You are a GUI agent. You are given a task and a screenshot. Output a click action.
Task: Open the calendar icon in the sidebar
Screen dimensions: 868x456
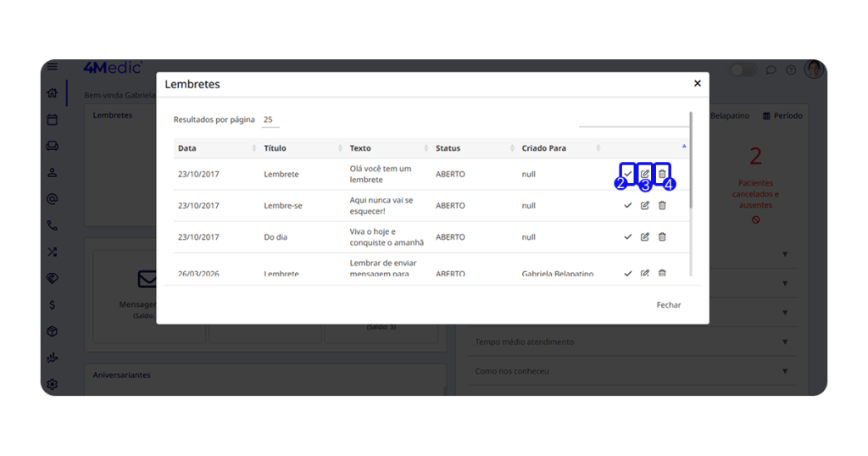[x=53, y=120]
